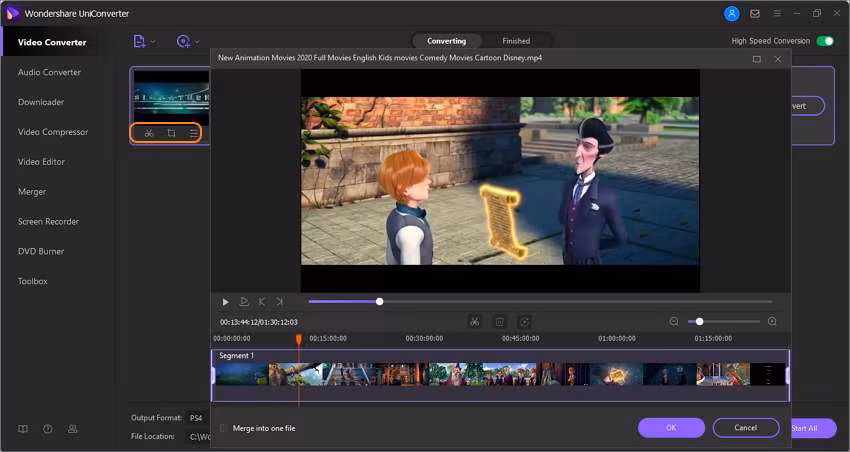Click the 00:45:00:00 ruler mark
850x452 pixels.
click(520, 338)
